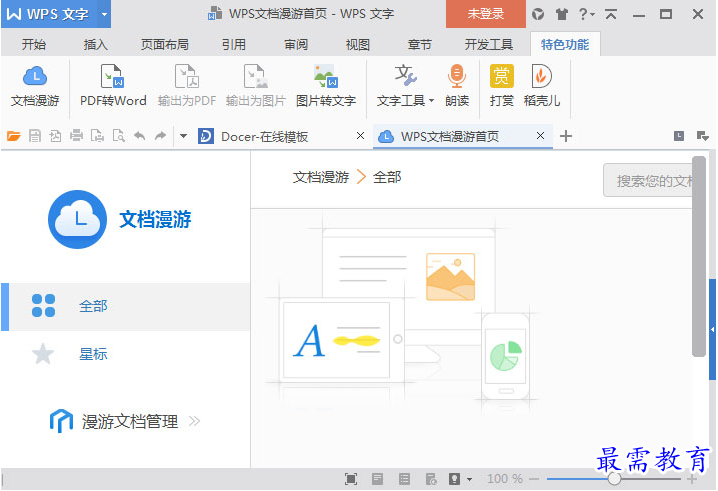Select the 特色功能 ribbon tab

pos(565,44)
